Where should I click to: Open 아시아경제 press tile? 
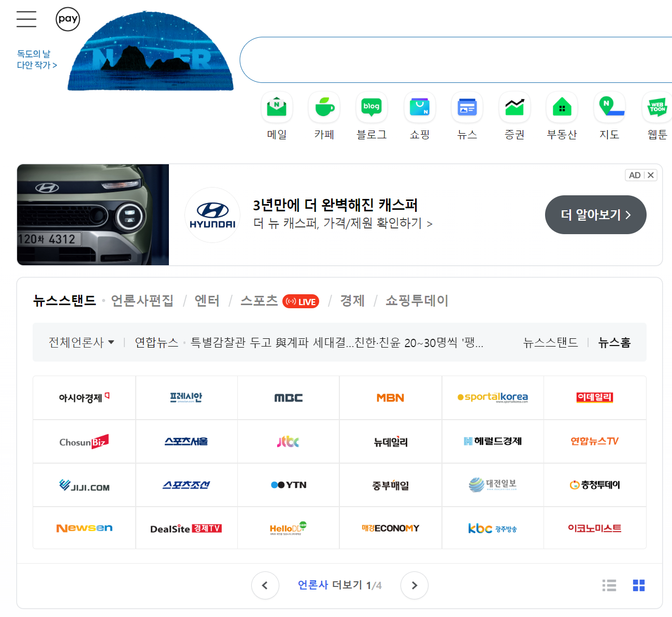coord(84,398)
